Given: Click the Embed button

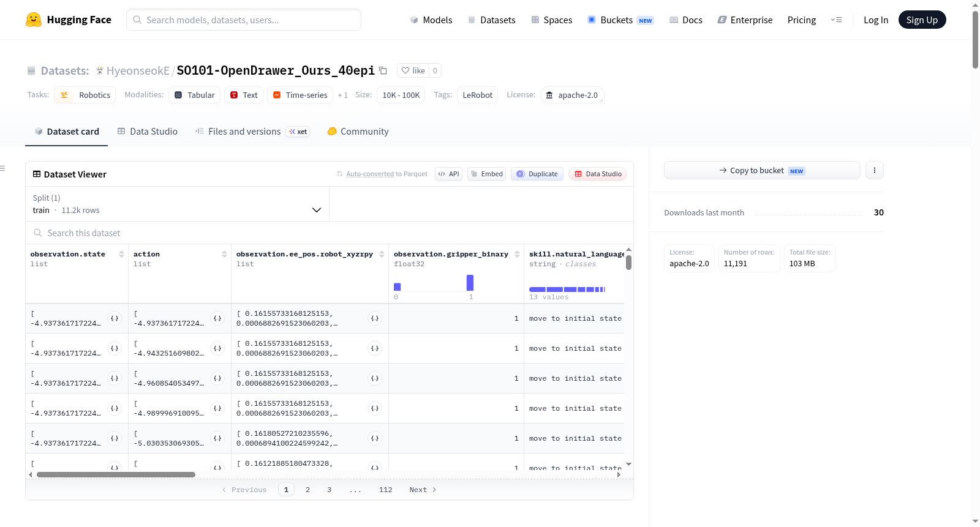Looking at the screenshot, I should click(x=487, y=174).
